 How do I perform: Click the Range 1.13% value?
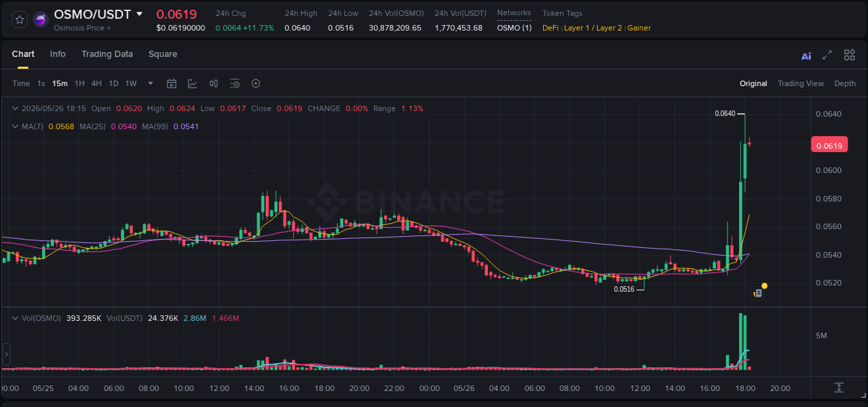[412, 108]
